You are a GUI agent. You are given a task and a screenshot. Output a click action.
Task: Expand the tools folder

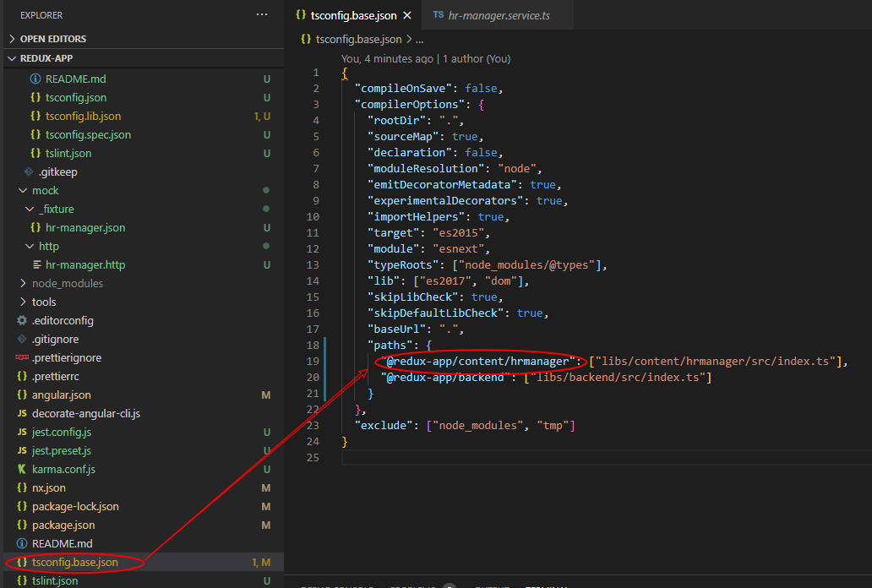click(44, 302)
